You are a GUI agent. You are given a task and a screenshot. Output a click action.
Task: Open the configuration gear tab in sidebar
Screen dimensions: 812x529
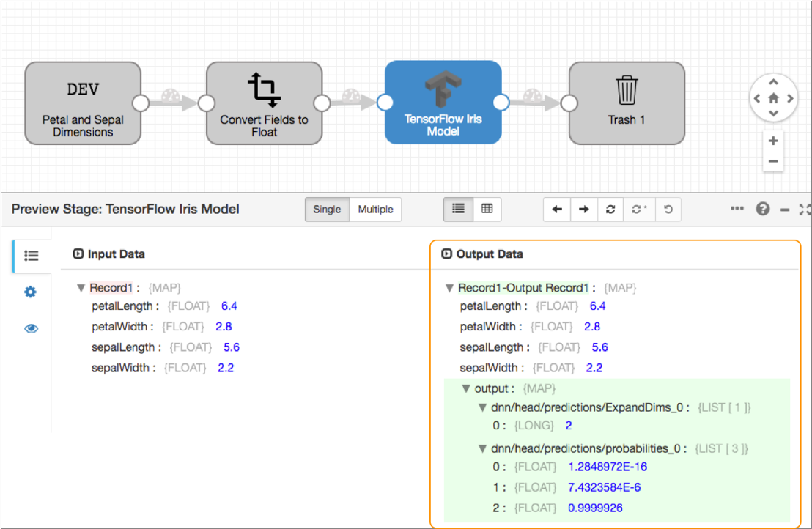point(31,292)
